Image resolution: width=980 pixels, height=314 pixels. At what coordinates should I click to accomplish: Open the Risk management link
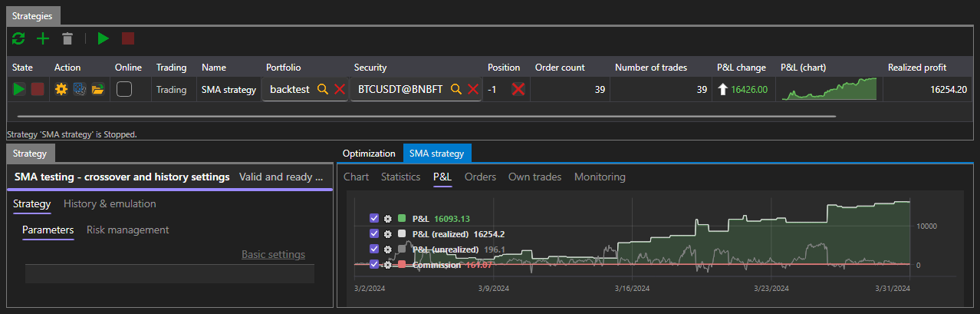click(x=128, y=230)
